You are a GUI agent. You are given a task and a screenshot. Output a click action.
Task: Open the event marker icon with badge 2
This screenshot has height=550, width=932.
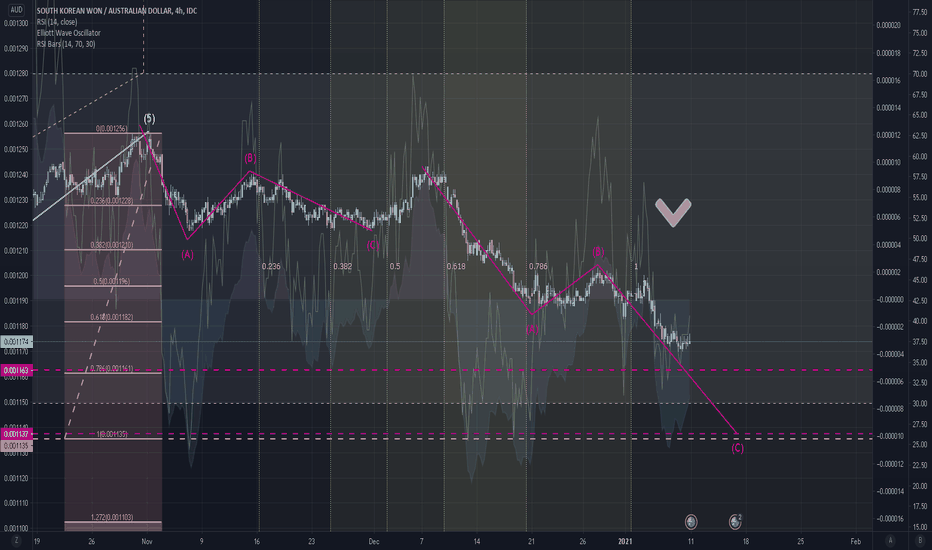pyautogui.click(x=735, y=521)
